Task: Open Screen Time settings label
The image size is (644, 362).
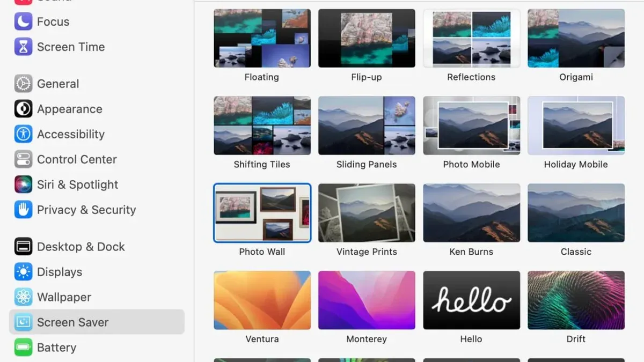Action: click(71, 47)
